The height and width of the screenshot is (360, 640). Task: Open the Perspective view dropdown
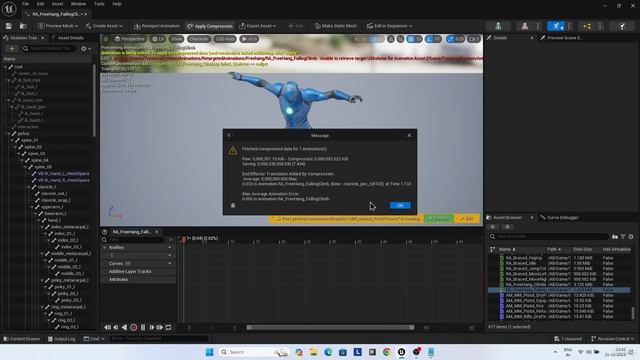pos(129,39)
